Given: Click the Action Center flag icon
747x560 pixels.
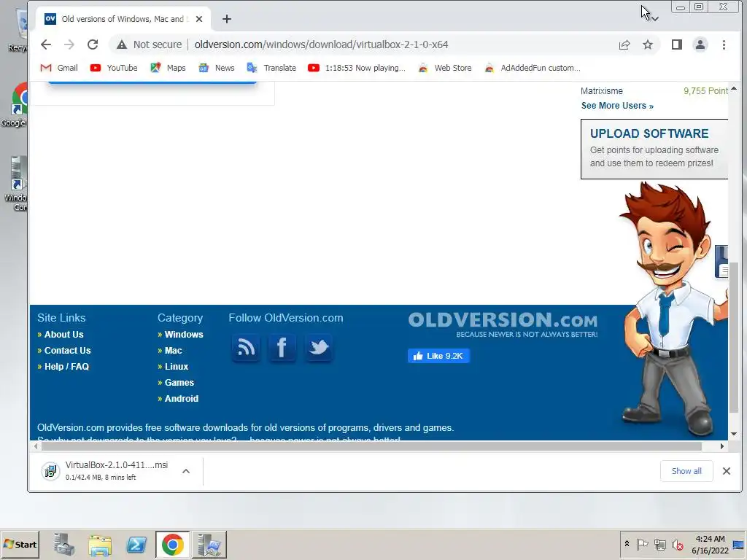Looking at the screenshot, I should point(642,544).
